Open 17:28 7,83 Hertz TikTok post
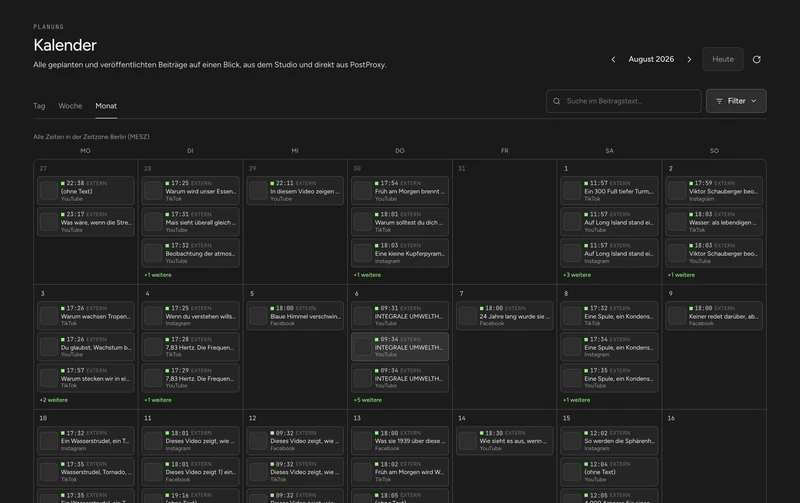The width and height of the screenshot is (800, 503). tap(190, 347)
